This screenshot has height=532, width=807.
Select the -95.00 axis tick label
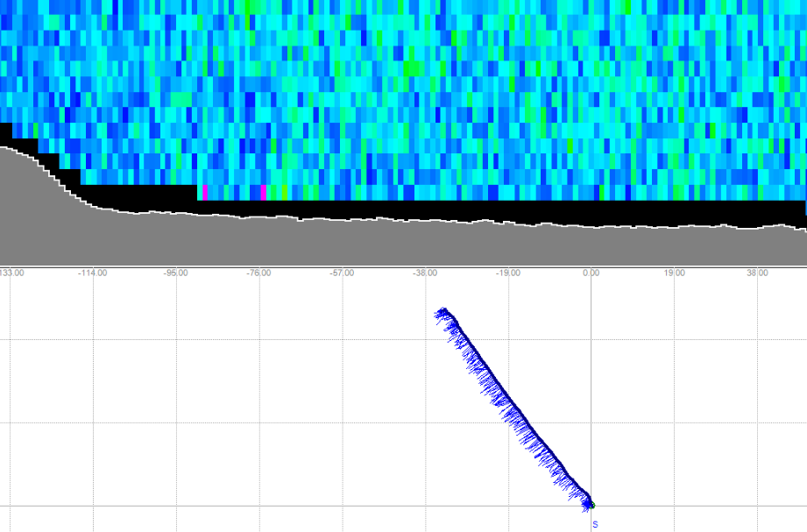click(175, 273)
